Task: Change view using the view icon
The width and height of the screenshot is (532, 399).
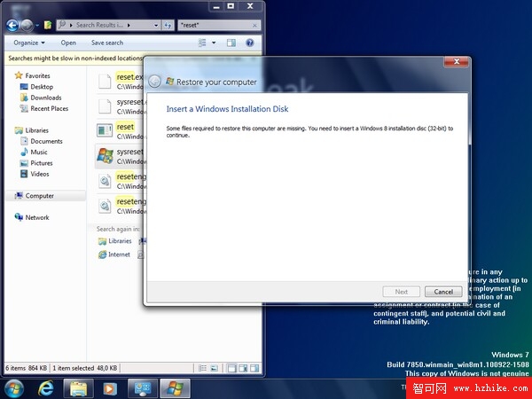Action: coord(202,43)
